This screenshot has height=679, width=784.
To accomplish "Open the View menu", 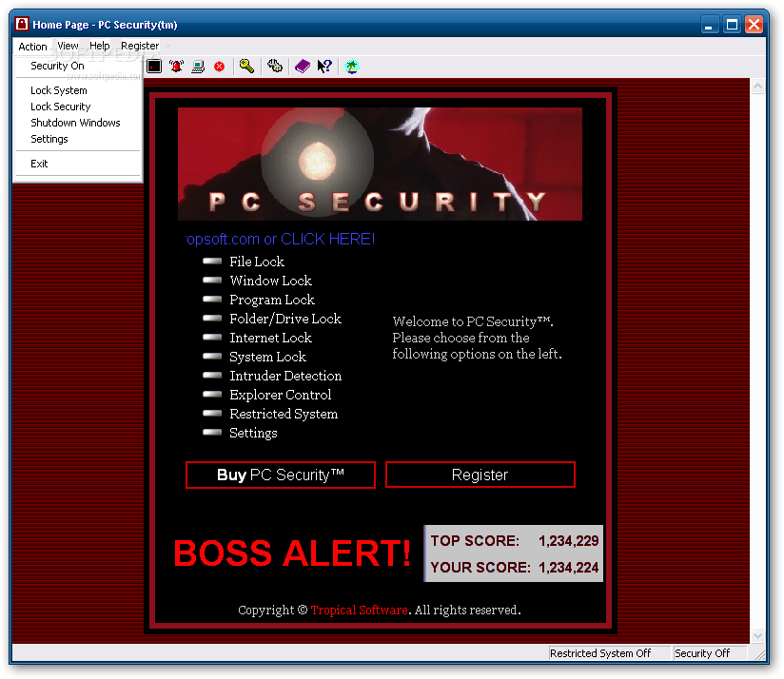I will 68,46.
